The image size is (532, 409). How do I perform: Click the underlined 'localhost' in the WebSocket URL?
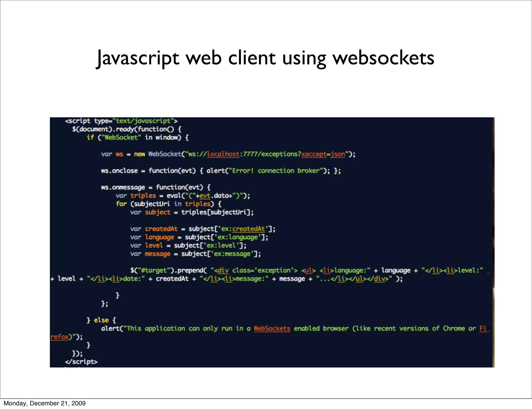pos(223,154)
